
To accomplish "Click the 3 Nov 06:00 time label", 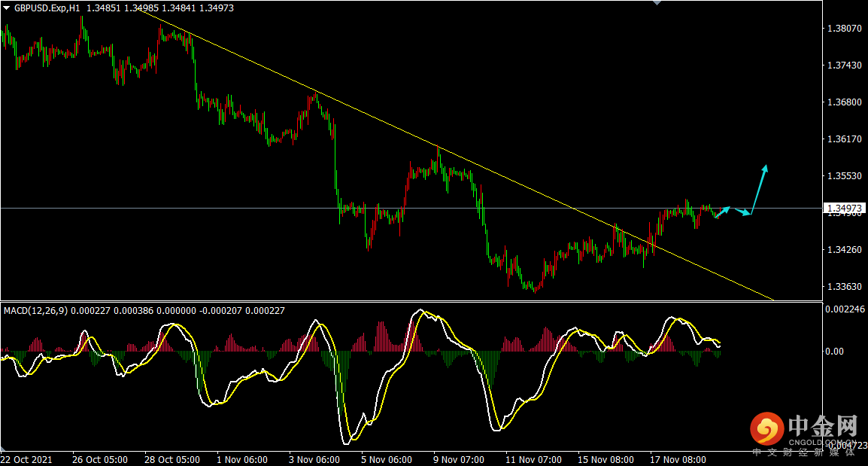I will pos(314,460).
